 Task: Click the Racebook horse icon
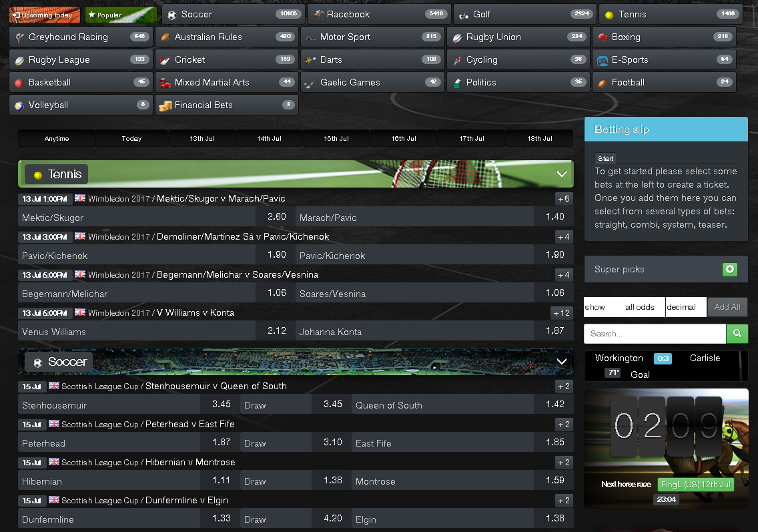tap(318, 15)
